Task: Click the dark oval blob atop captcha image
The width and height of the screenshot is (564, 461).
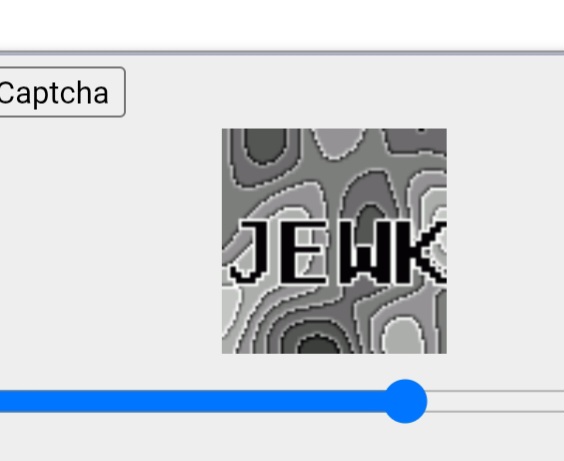Action: click(x=265, y=147)
